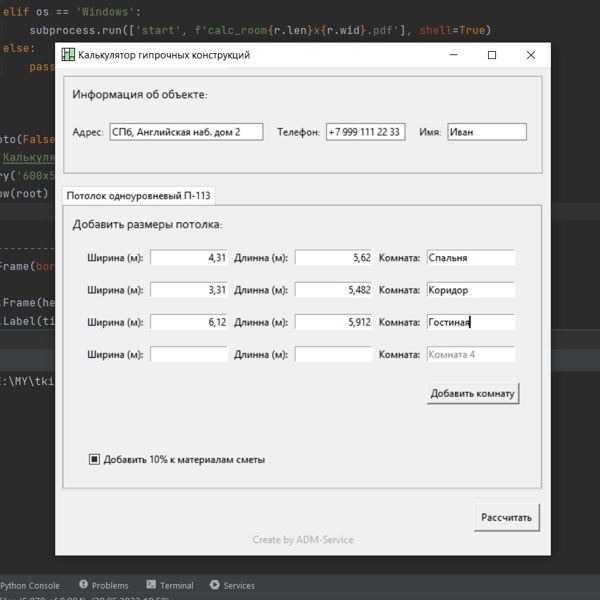Screen dimensions: 600x600
Task: Toggle the add 10% to materials checkbox
Action: [95, 460]
